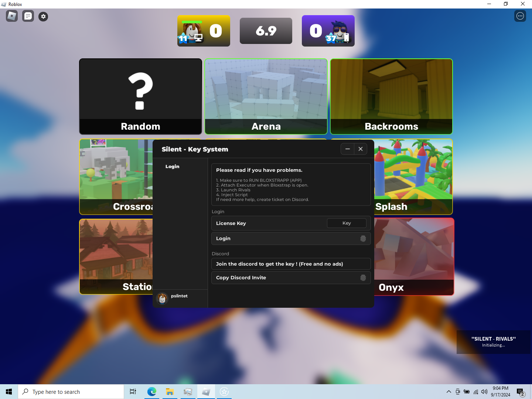Click the yellow team score panel

pos(204,31)
